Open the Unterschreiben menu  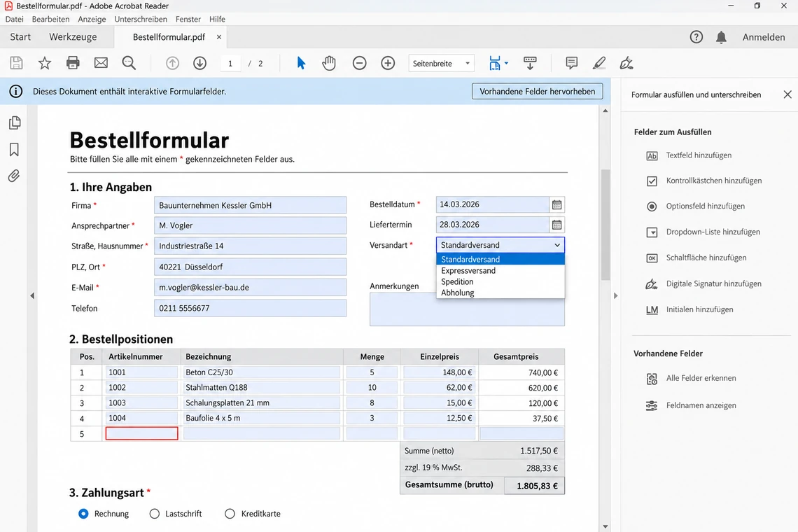pyautogui.click(x=141, y=20)
